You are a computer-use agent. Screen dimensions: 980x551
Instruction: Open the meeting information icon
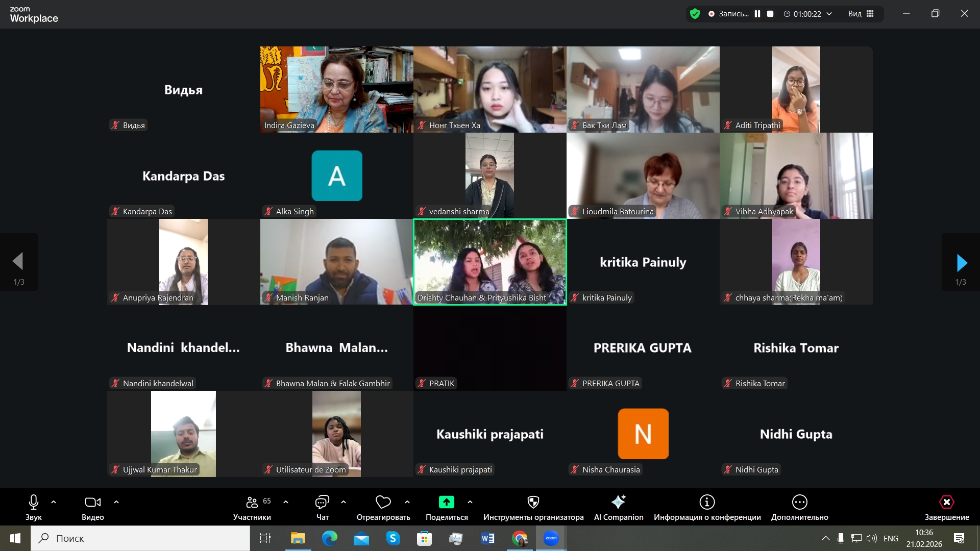point(707,503)
